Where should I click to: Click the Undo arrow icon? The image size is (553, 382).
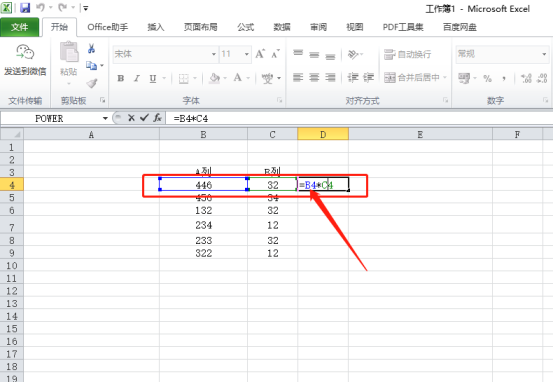(41, 7)
